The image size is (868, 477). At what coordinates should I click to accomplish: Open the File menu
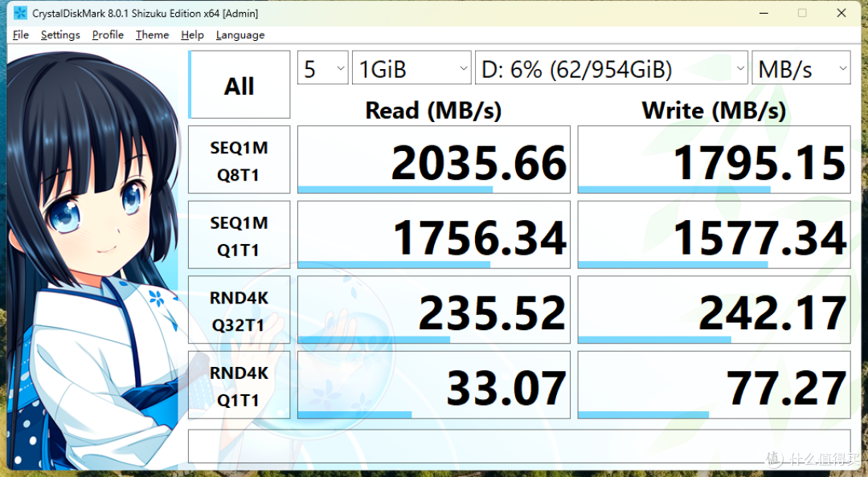click(x=20, y=35)
